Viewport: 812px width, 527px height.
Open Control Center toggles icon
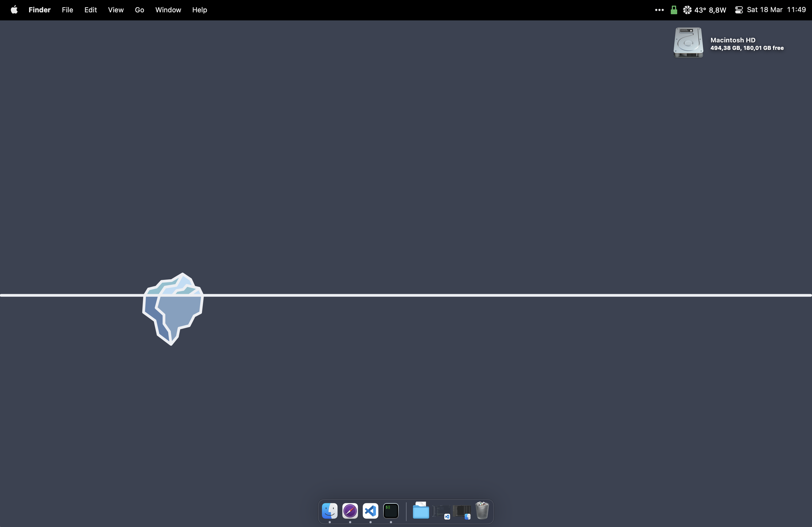point(739,10)
